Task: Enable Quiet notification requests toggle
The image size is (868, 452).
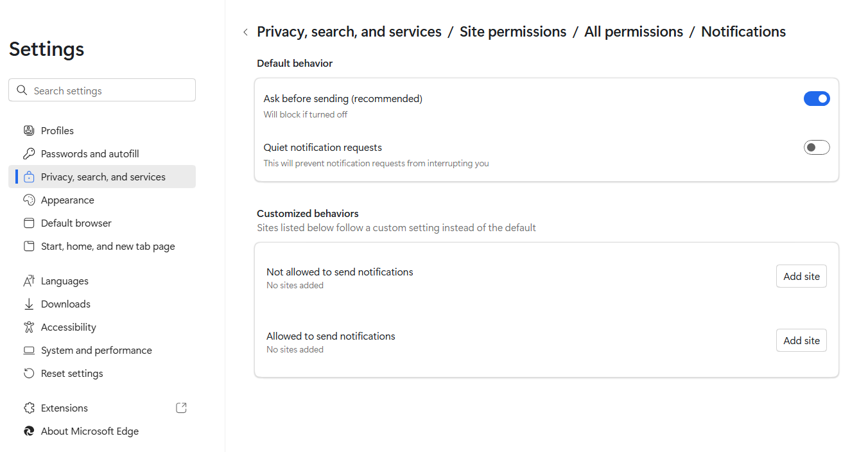Action: [x=817, y=148]
